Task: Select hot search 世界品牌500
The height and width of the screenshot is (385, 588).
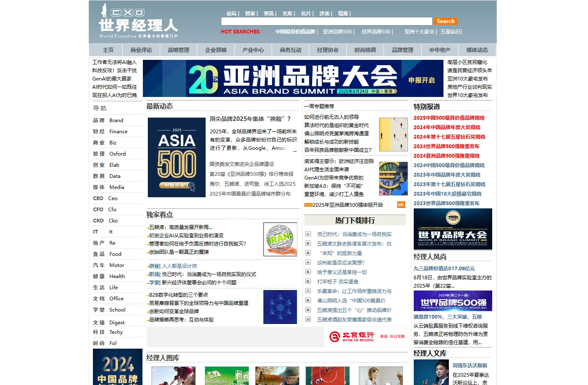Action: (376, 32)
